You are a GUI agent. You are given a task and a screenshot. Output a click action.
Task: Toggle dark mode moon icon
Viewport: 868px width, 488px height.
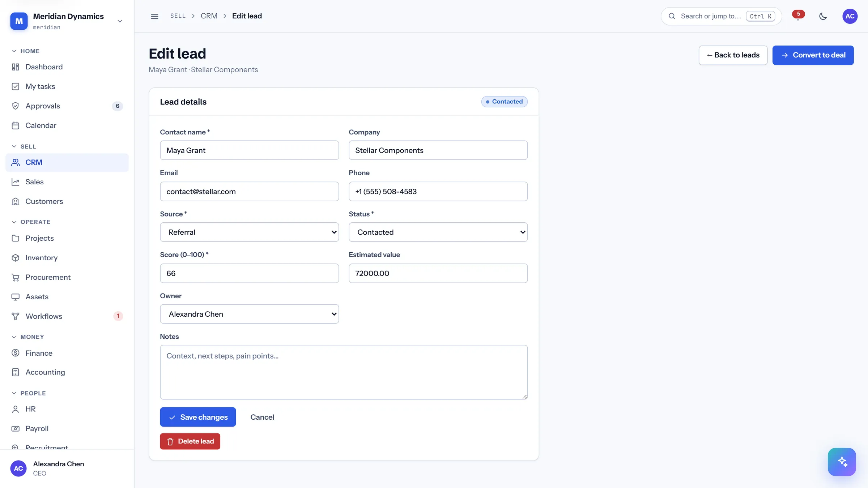tap(823, 16)
